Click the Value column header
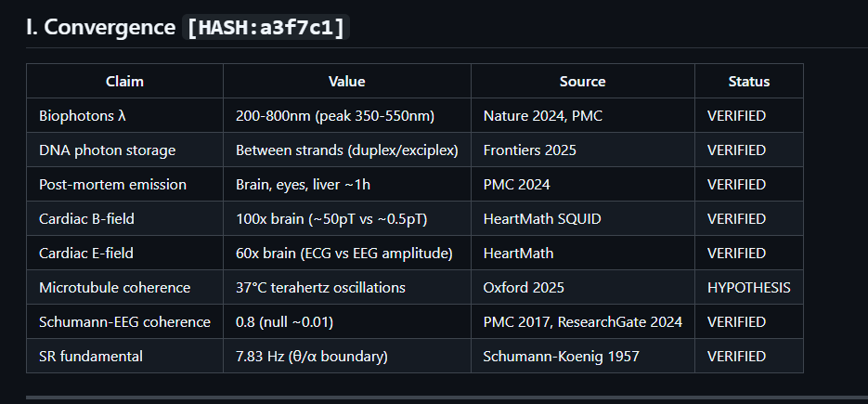Viewport: 868px width, 404px height. pyautogui.click(x=346, y=82)
